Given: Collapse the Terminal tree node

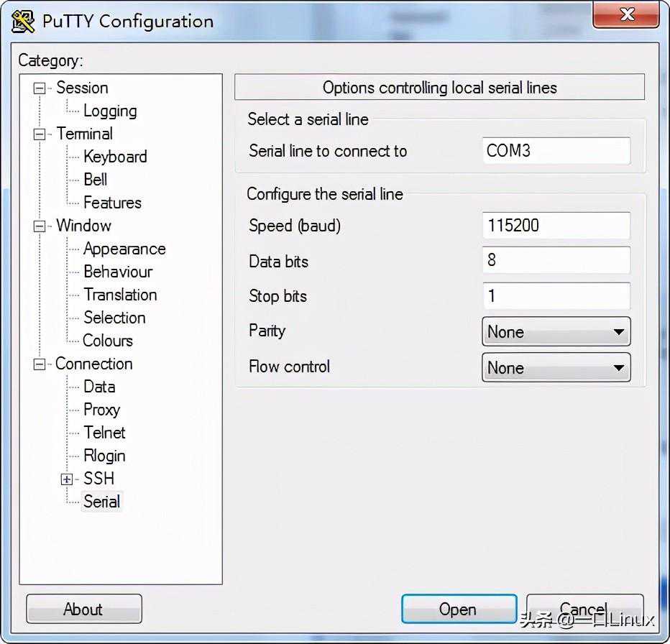Looking at the screenshot, I should pos(40,134).
